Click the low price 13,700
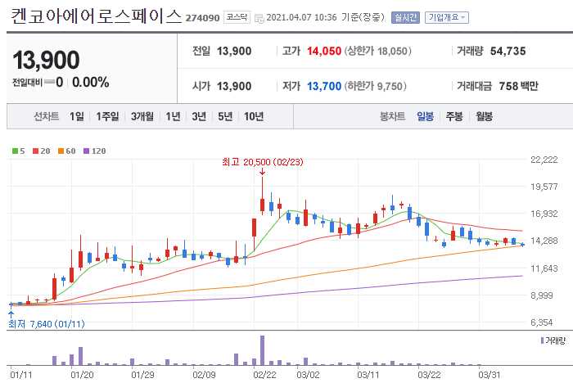 (x=324, y=86)
